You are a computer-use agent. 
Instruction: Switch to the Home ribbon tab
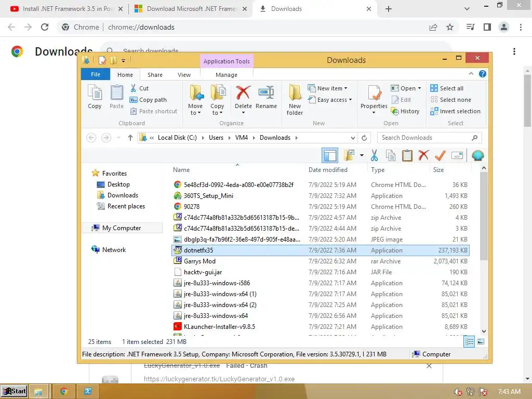click(x=125, y=75)
